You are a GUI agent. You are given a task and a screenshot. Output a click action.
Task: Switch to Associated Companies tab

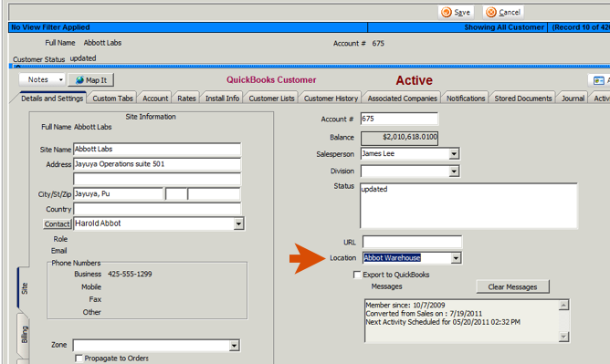(x=402, y=99)
